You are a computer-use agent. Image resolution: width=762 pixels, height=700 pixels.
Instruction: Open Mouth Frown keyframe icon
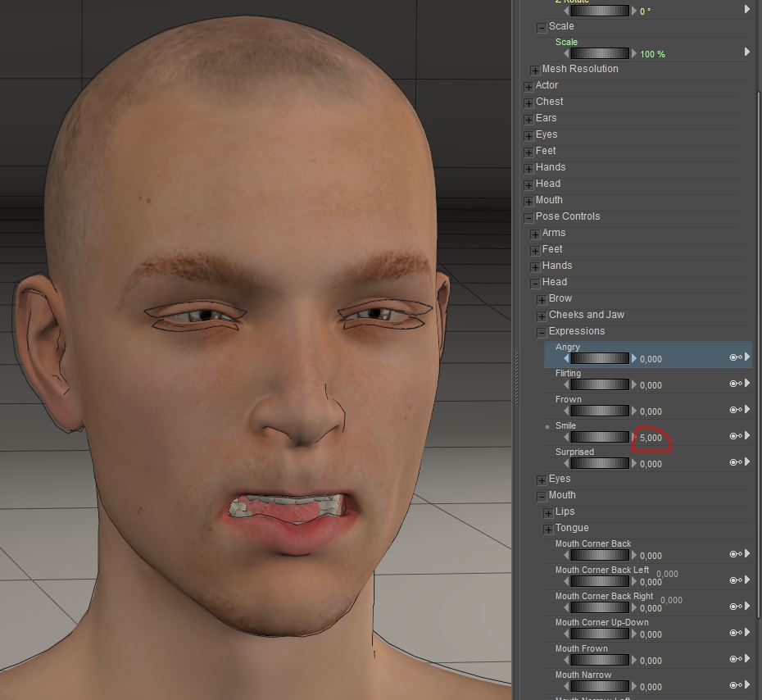[x=736, y=660]
